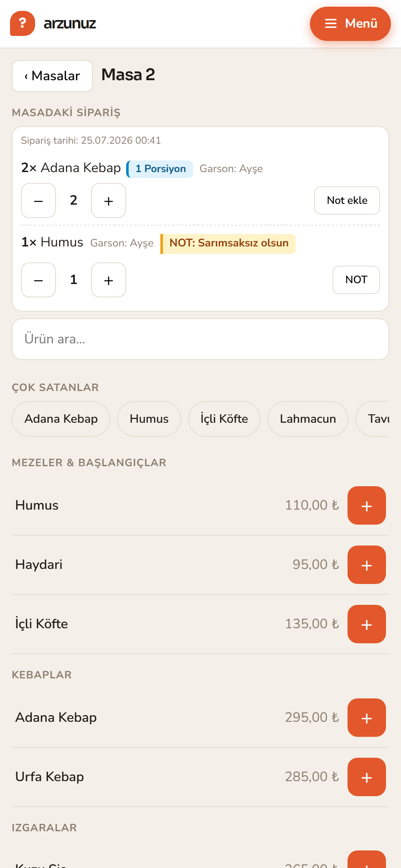
Task: Click the 1 Porsiyon tag
Action: pos(160,169)
